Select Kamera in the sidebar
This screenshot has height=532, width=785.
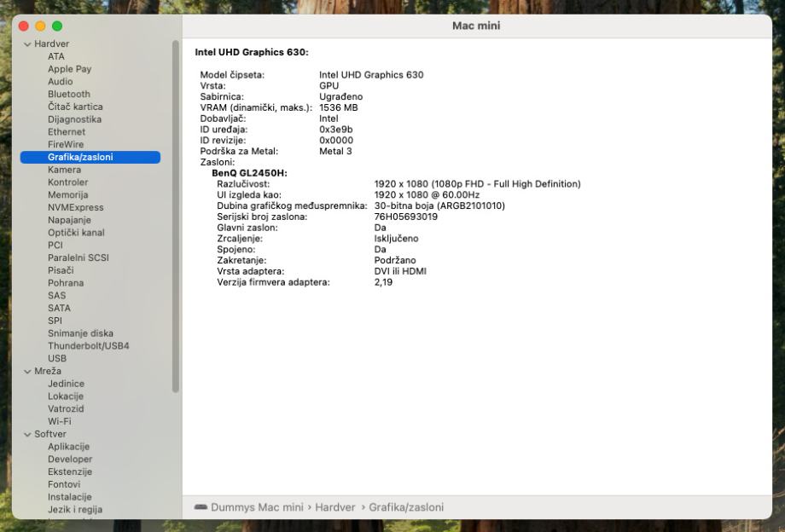[64, 170]
